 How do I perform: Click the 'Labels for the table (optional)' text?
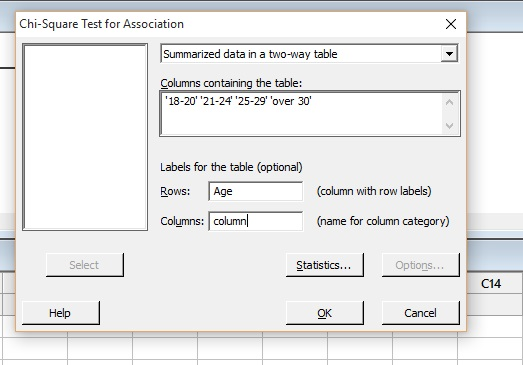tap(231, 167)
